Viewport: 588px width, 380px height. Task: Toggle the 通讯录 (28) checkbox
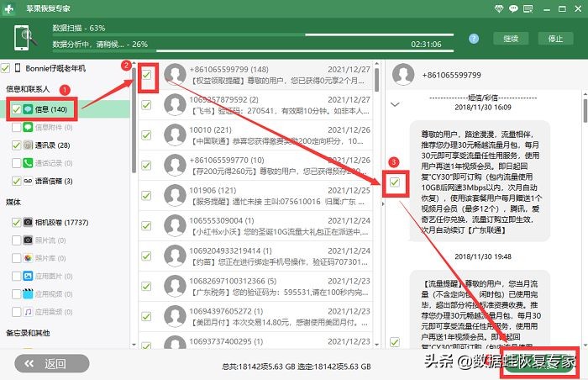point(16,145)
